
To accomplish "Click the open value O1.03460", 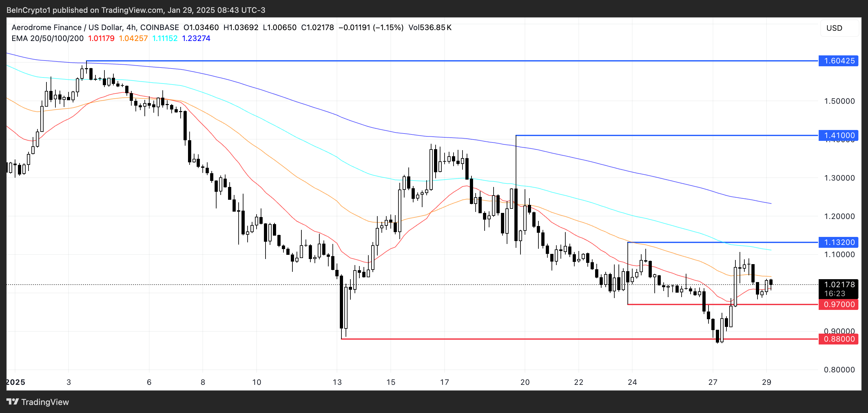I will 201,28.
